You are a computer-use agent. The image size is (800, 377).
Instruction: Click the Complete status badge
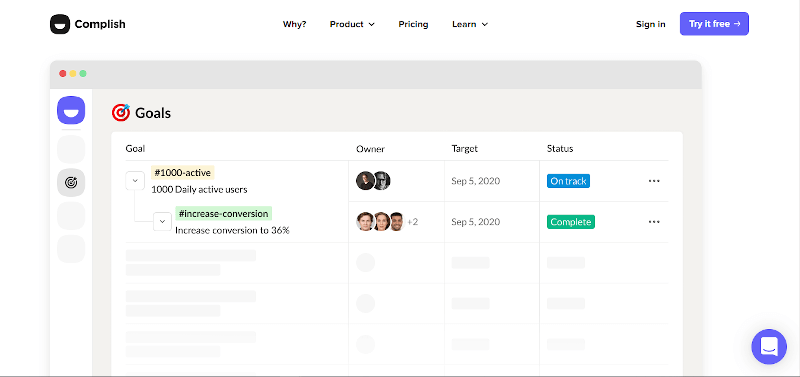(571, 222)
